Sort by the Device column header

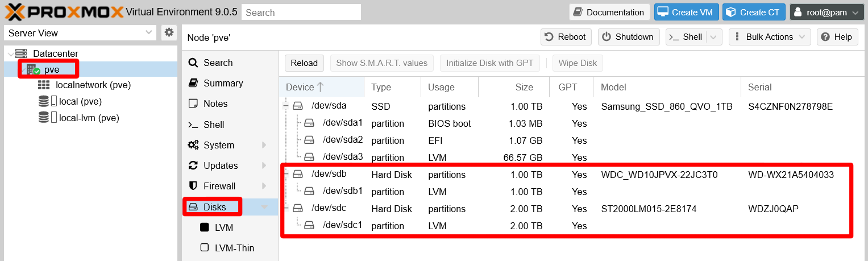click(x=322, y=87)
